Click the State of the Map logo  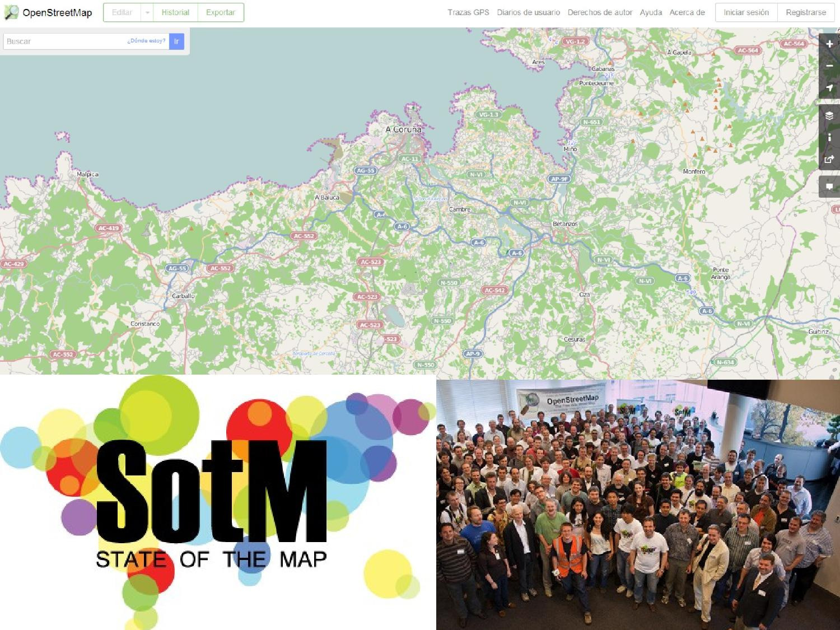(x=218, y=502)
